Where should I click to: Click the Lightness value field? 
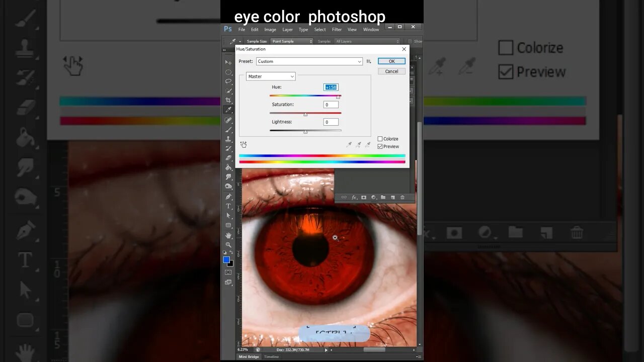click(x=331, y=122)
